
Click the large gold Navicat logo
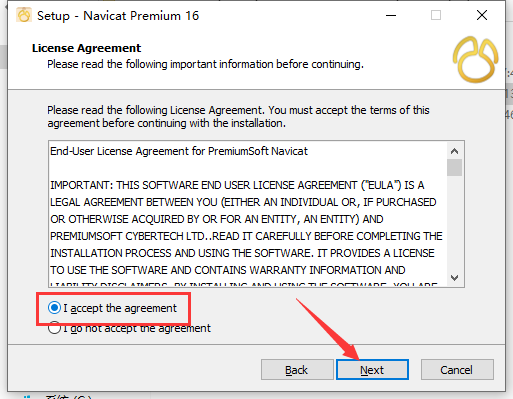click(x=476, y=59)
